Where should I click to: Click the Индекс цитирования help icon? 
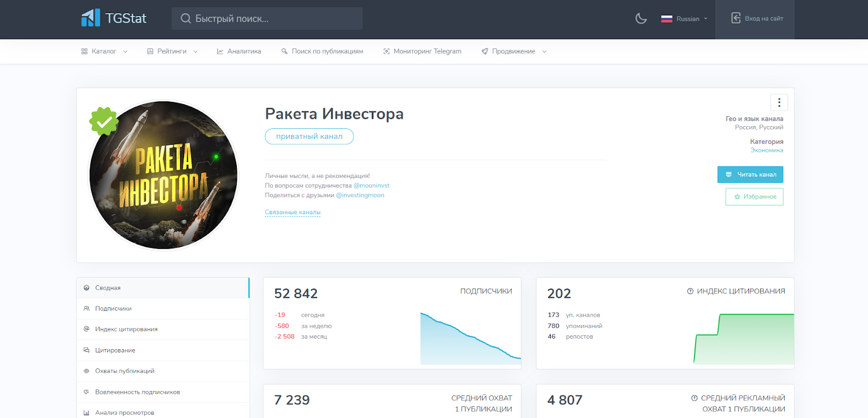690,291
